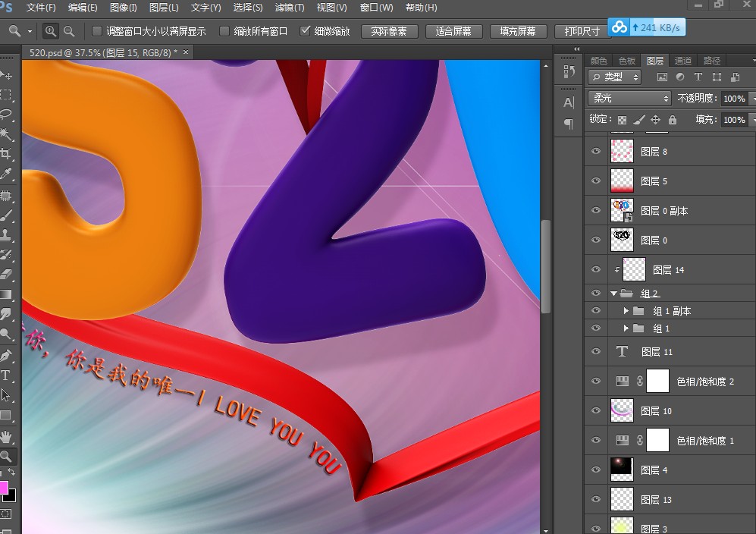
Task: Collapse panels with the double-arrow icon
Action: (576, 49)
